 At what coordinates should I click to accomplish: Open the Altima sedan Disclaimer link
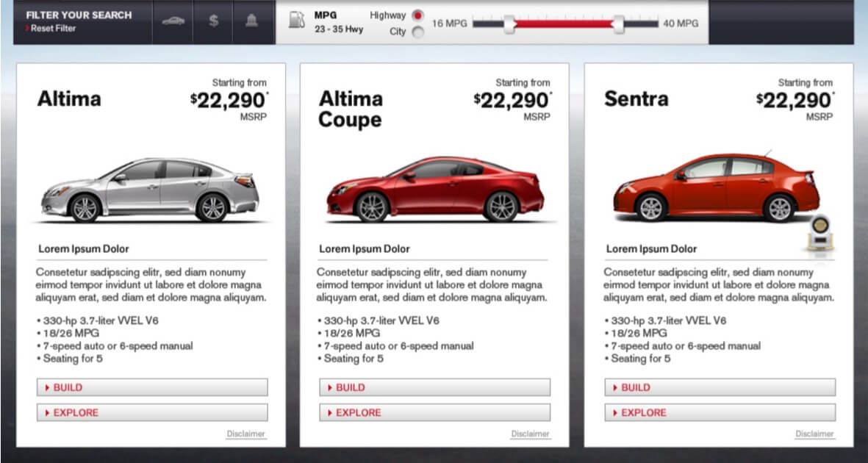tap(246, 434)
